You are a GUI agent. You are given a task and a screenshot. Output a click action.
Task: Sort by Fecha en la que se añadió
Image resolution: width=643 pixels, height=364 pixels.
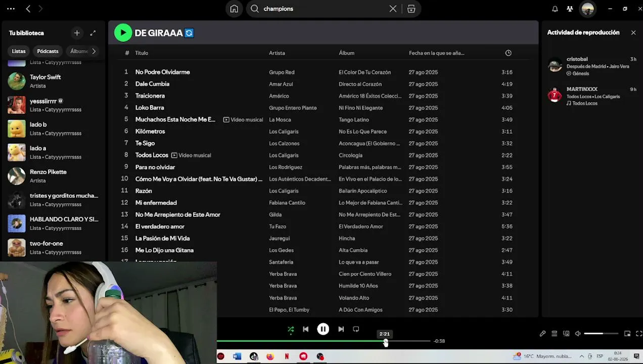coord(436,53)
